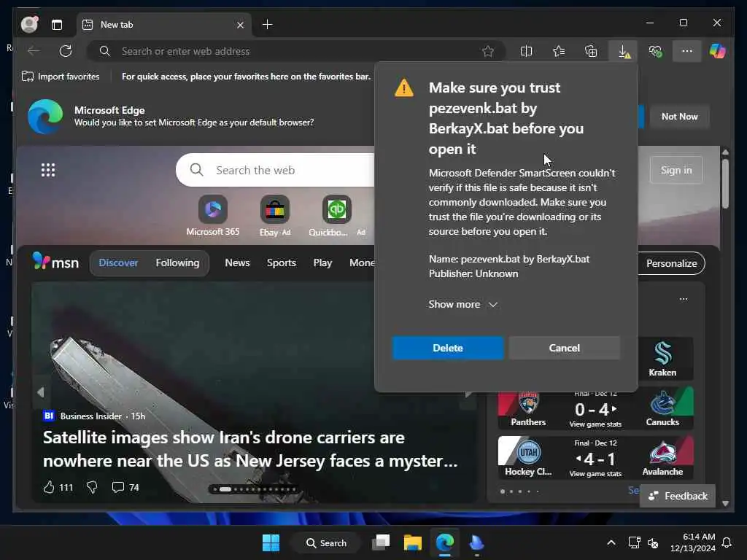This screenshot has width=747, height=560.
Task: Open a new tab with plus icon
Action: click(267, 24)
